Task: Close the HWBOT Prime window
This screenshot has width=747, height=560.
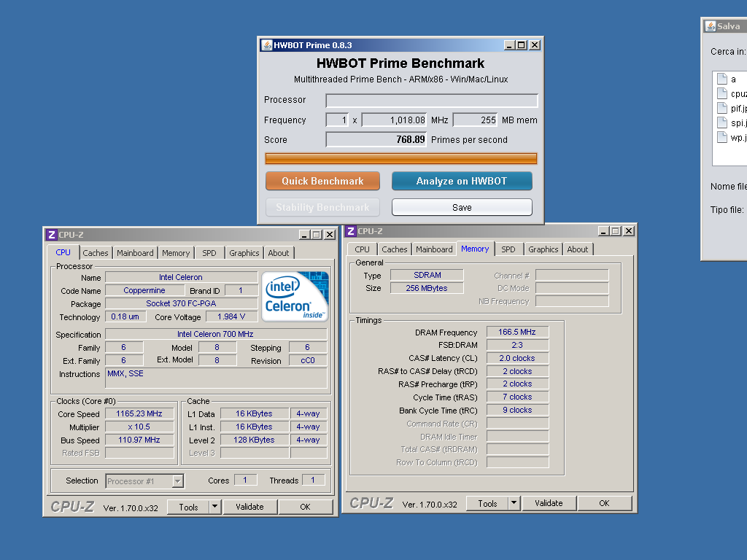Action: coord(535,45)
